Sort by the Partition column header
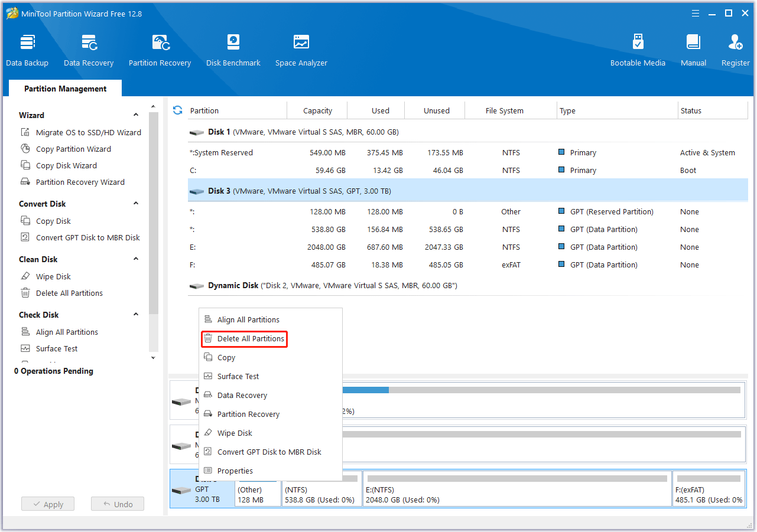757x532 pixels. [x=236, y=110]
